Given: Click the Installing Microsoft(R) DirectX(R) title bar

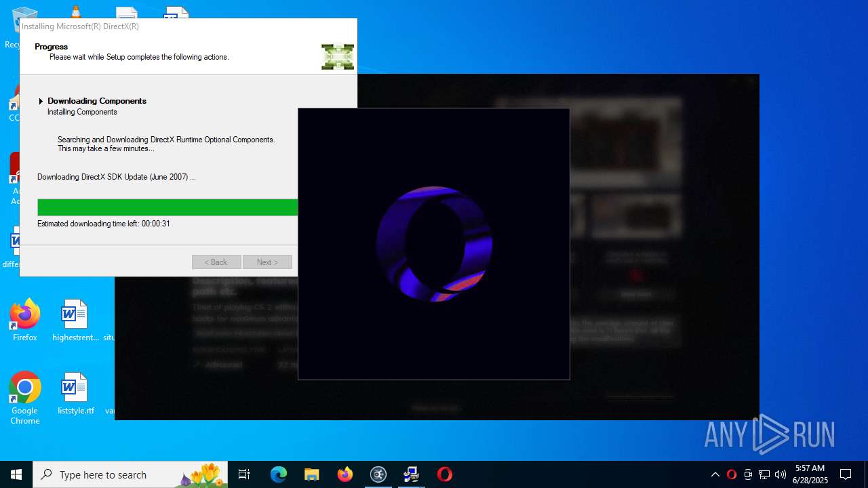Looking at the screenshot, I should (189, 26).
